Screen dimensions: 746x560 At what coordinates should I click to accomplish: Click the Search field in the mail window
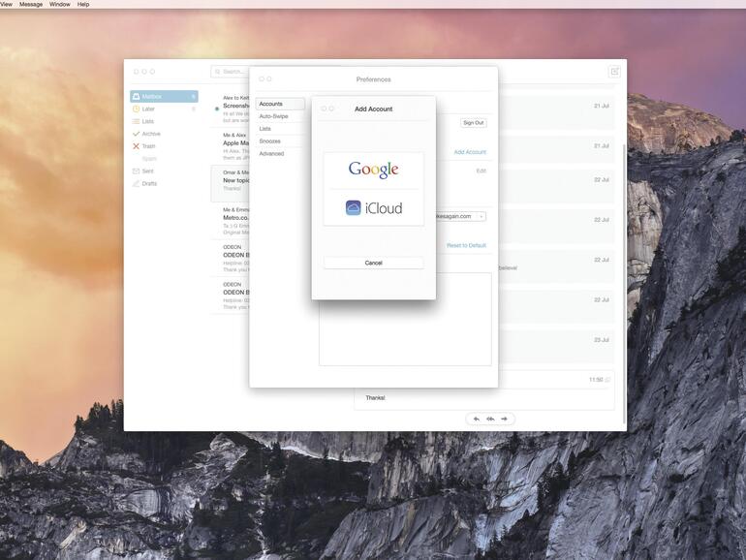230,72
